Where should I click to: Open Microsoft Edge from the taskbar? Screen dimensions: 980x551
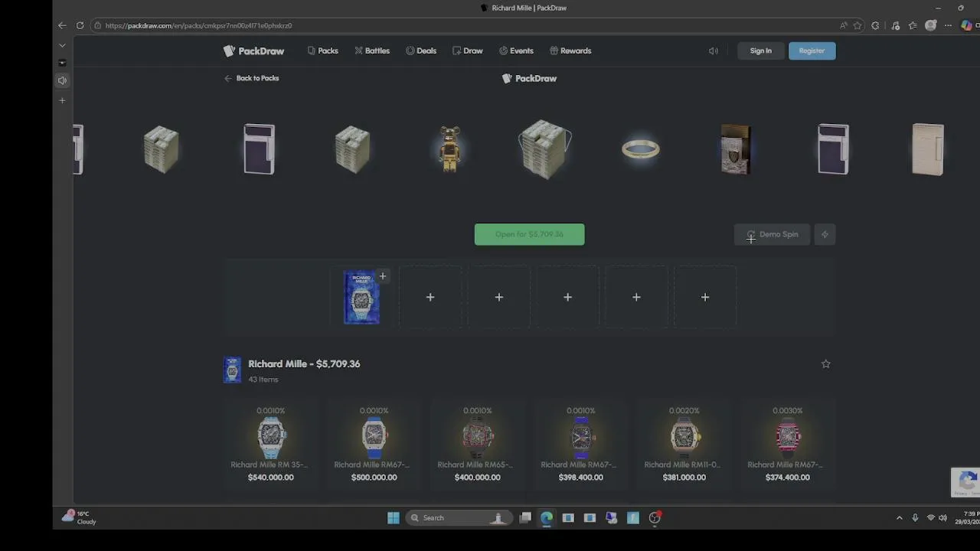(x=547, y=518)
